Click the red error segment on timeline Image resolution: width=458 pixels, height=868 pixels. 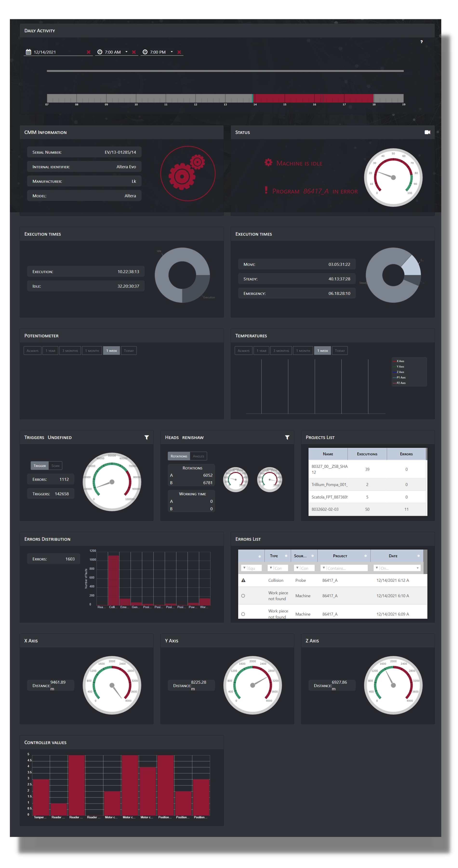coord(313,98)
